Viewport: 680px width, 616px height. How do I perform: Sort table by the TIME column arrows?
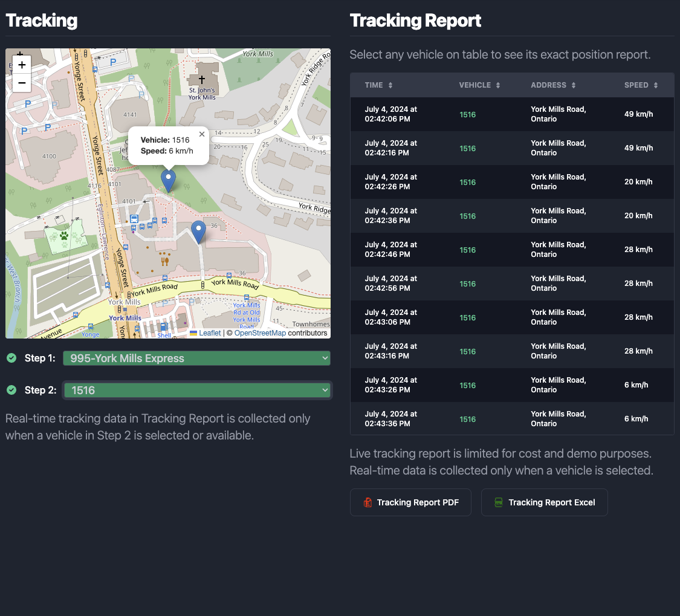[390, 85]
